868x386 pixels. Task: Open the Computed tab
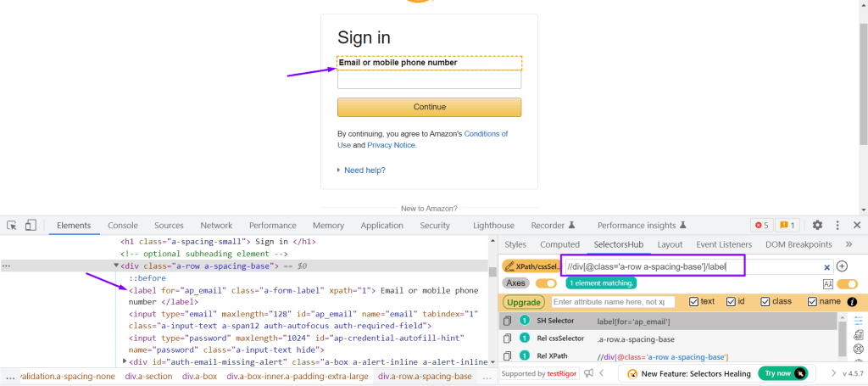tap(559, 245)
